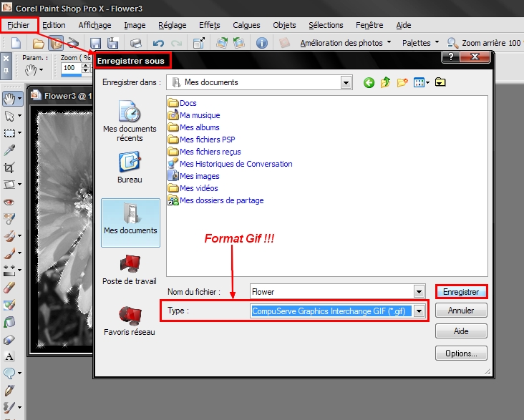Create a new folder icon in dialog
524x420 pixels.
[402, 82]
